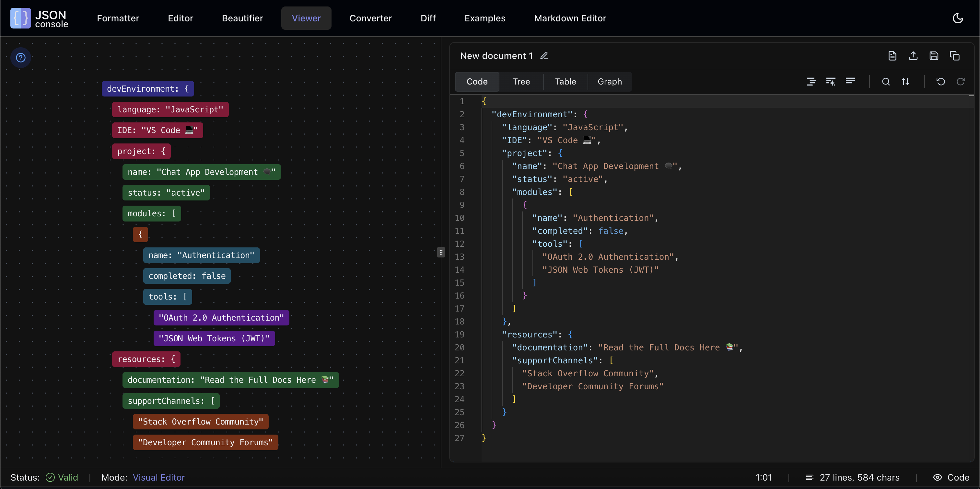Select the "Chat App Development" name node
980x489 pixels.
(202, 172)
